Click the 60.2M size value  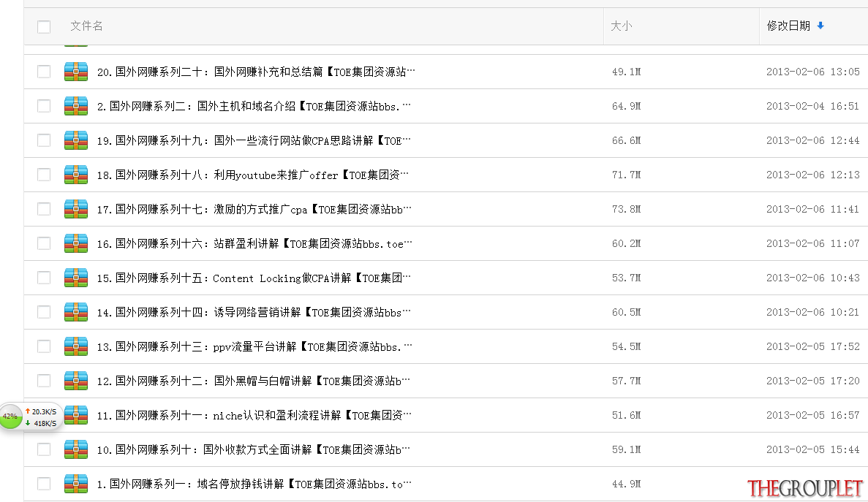pos(626,243)
